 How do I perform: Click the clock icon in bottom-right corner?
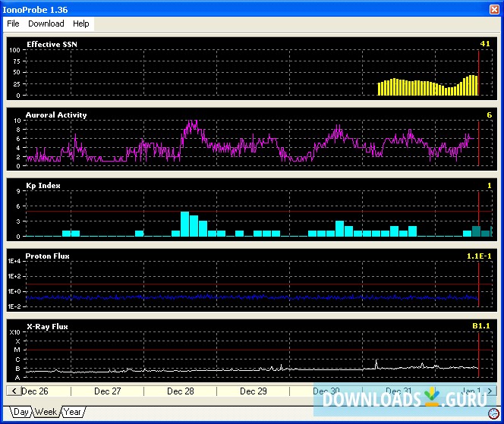493,413
